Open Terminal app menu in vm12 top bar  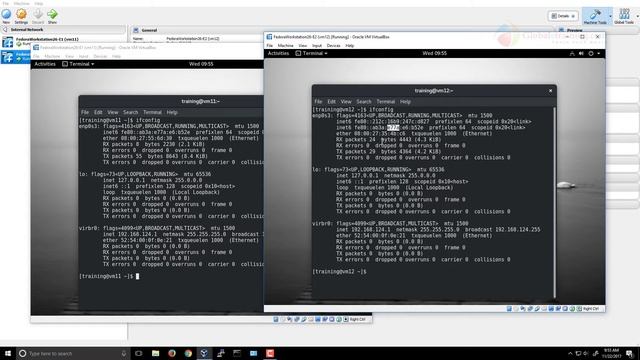click(x=311, y=53)
